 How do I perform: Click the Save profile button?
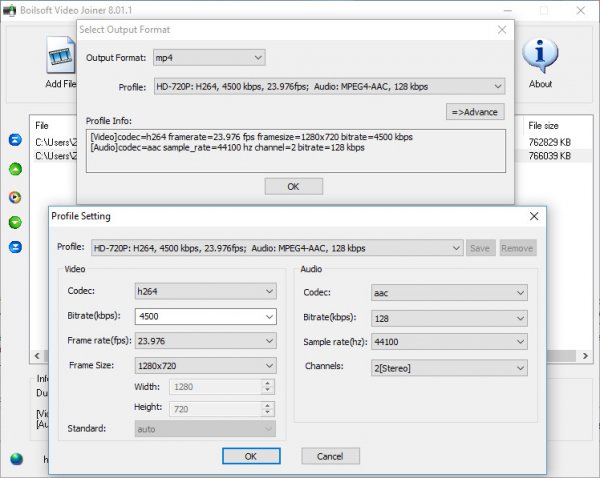pyautogui.click(x=481, y=248)
